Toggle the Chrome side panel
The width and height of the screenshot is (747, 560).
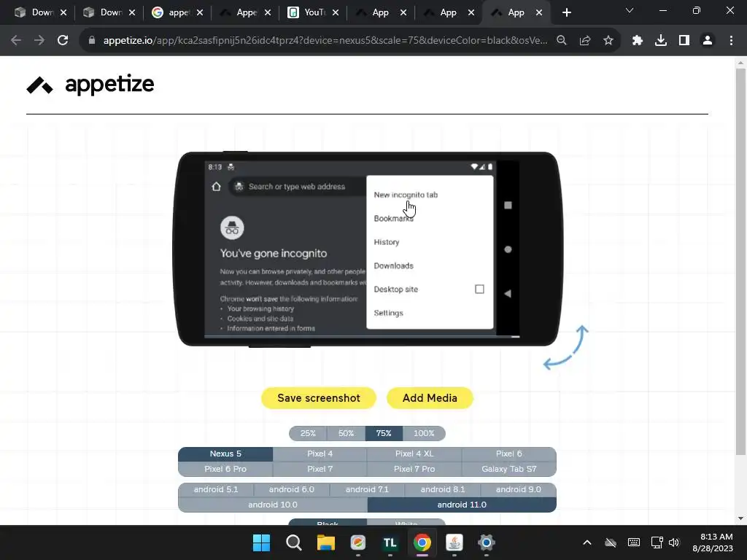684,41
